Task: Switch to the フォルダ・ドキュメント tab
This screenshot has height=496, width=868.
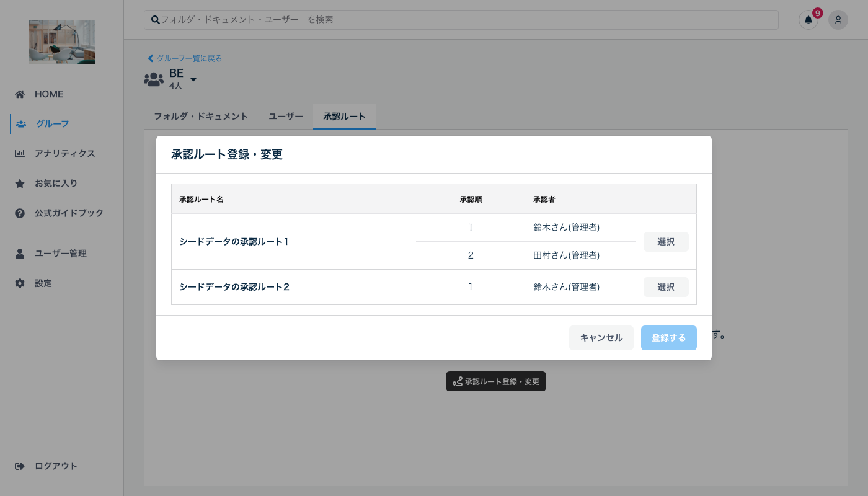Action: (201, 117)
